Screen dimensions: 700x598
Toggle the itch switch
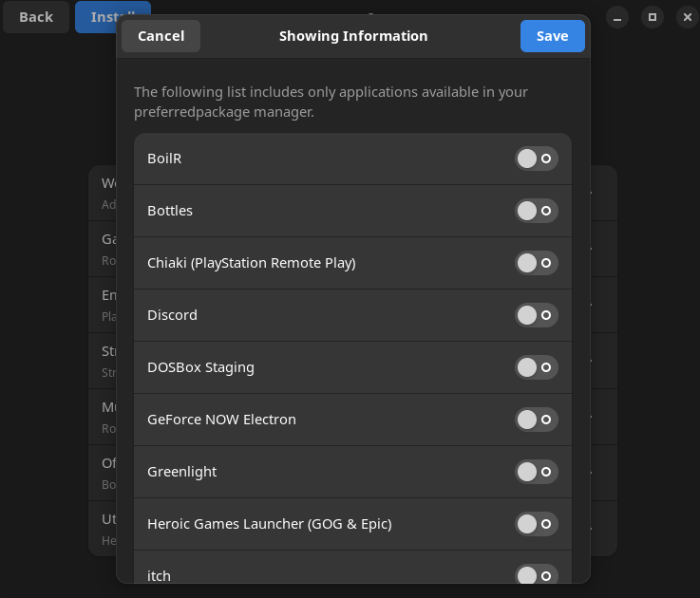pos(537,574)
